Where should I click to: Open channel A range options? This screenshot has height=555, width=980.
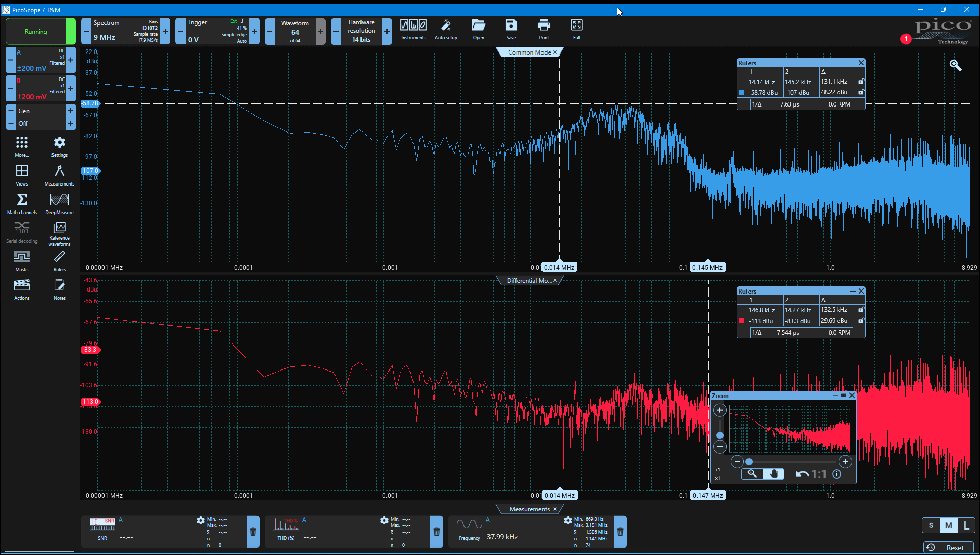(41, 60)
